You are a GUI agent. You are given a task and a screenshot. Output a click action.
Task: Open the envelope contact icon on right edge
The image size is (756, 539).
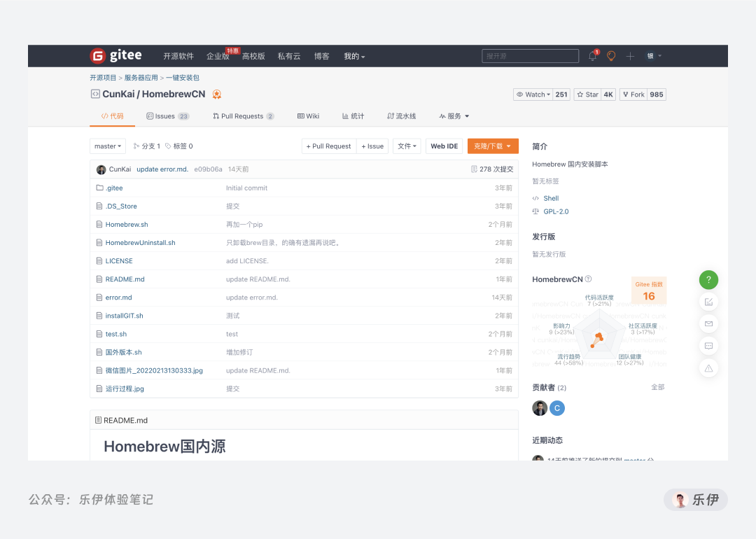click(708, 323)
